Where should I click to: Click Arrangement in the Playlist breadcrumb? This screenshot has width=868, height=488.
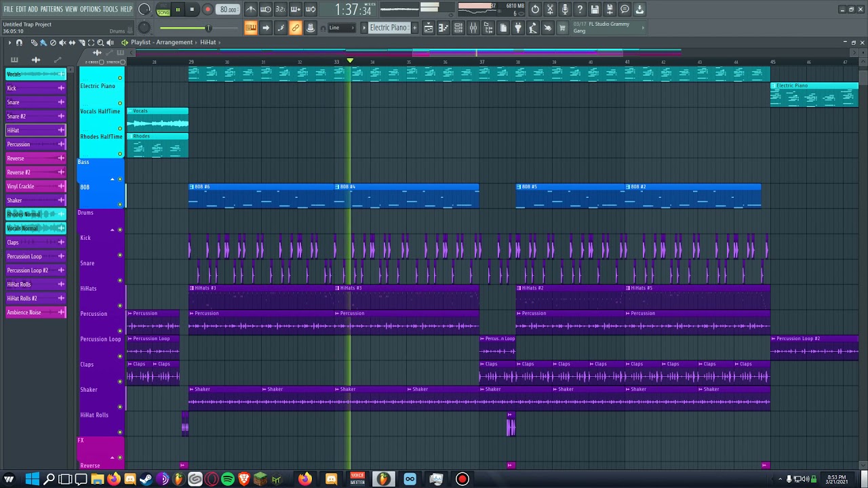coord(175,42)
